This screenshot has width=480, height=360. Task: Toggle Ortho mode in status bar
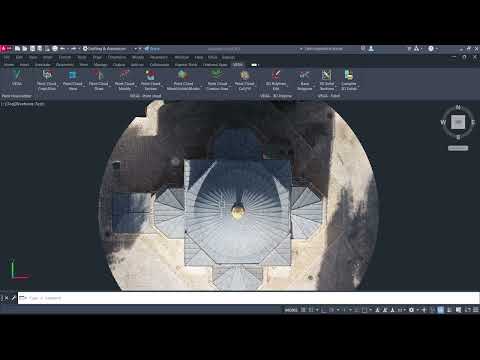pyautogui.click(x=324, y=310)
